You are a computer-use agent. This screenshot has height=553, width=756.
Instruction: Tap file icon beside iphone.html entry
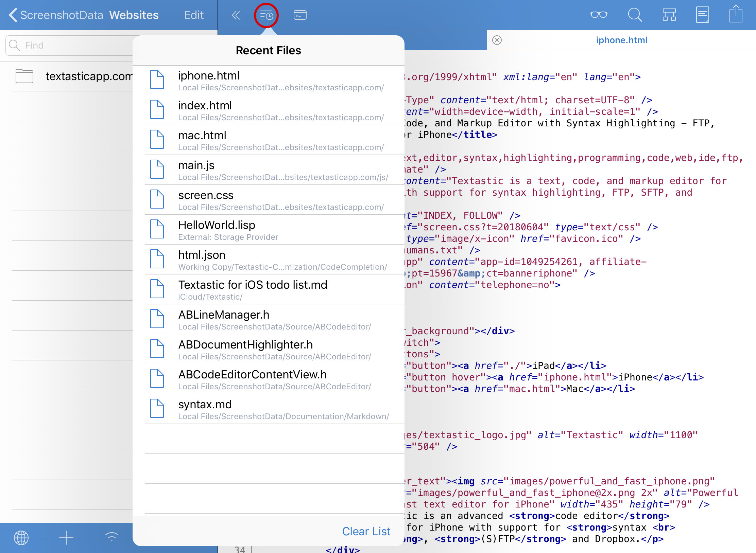point(157,79)
